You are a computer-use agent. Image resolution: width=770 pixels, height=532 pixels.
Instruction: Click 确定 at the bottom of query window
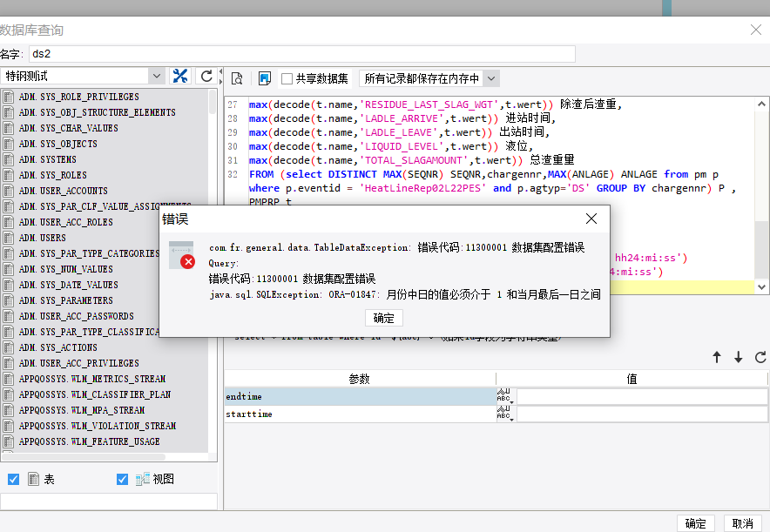tap(695, 523)
